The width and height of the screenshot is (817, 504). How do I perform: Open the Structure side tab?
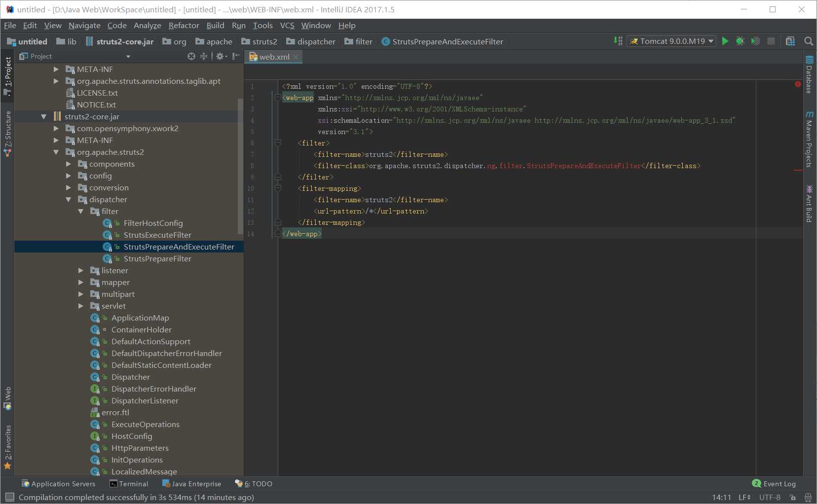coord(7,134)
